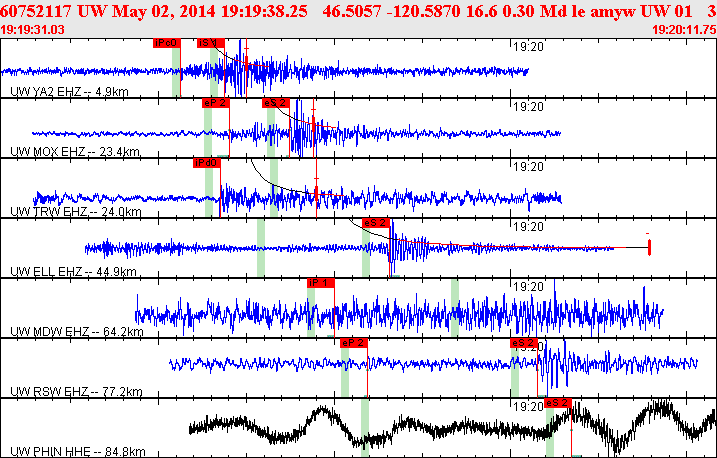Click the station label UW MDW EHZ -- 64.2km
The height and width of the screenshot is (458, 717).
tap(77, 331)
